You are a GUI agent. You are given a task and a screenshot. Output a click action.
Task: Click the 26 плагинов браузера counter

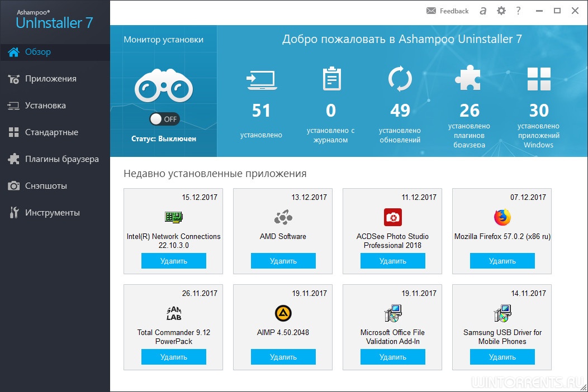click(x=469, y=125)
